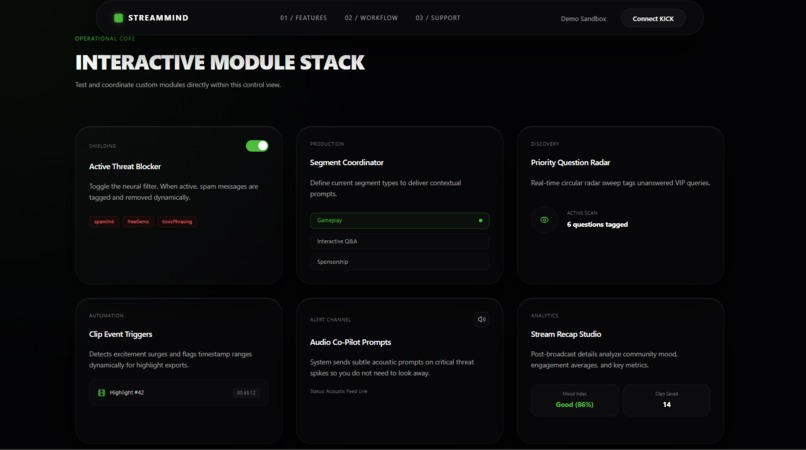The image size is (806, 450).
Task: Click the Audio Co-Pilot Prompts title
Action: (x=350, y=343)
